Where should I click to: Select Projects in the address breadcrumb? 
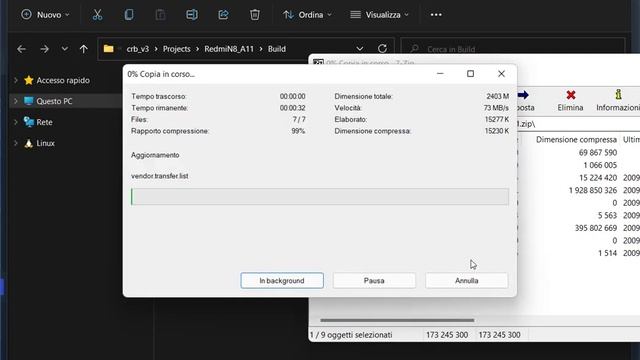177,49
